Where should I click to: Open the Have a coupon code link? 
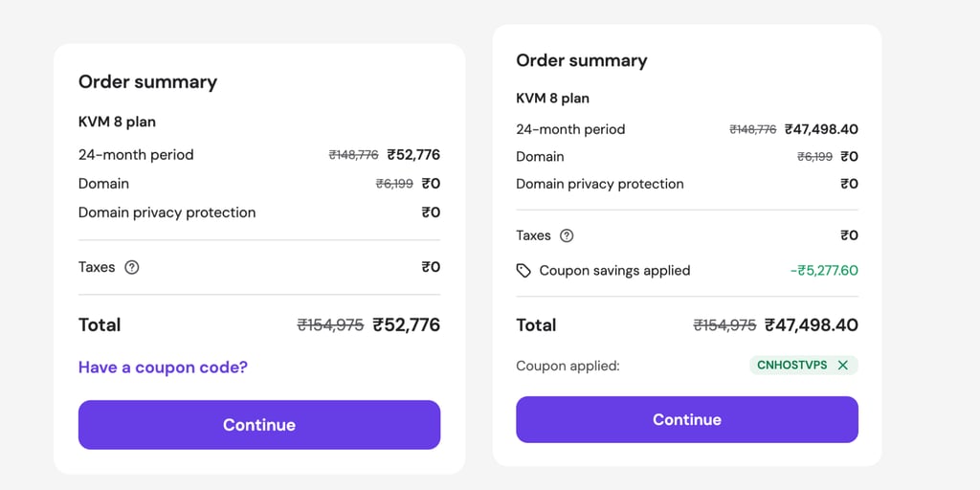click(x=163, y=367)
